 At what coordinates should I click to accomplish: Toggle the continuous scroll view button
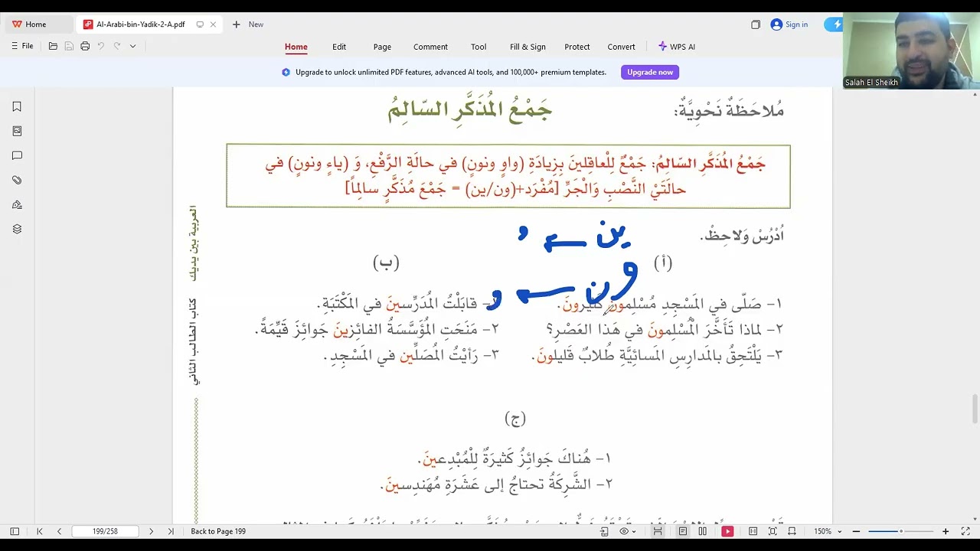[x=658, y=531]
